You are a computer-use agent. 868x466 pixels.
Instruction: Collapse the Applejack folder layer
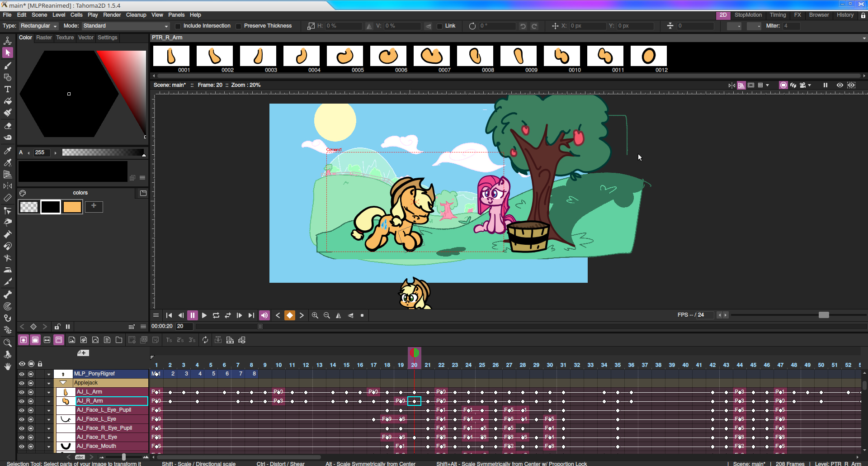[63, 383]
